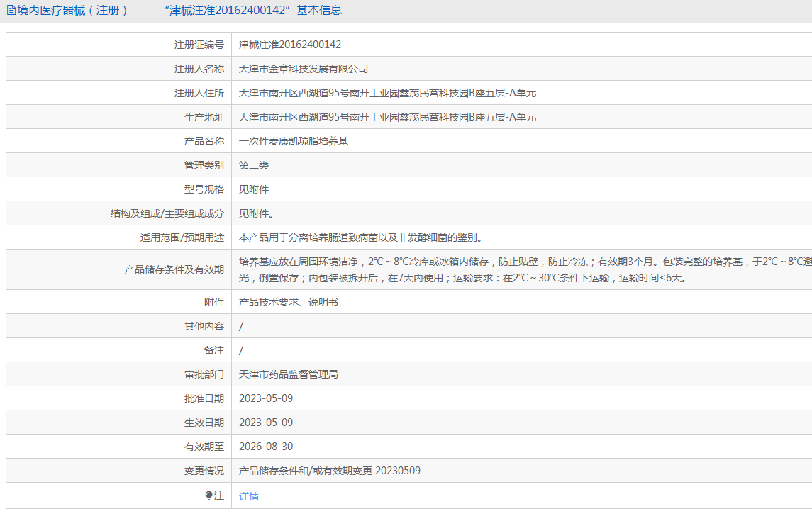Click the 变更情况 row label
This screenshot has height=509, width=812.
coord(204,471)
